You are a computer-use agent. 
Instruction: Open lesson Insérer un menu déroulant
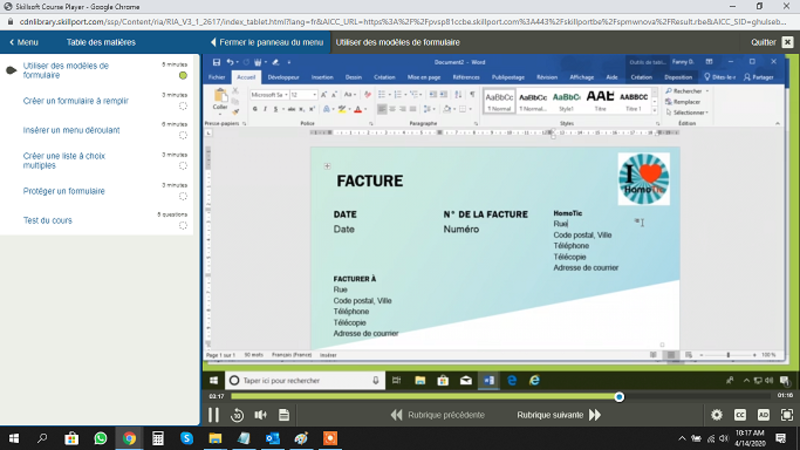tap(71, 131)
